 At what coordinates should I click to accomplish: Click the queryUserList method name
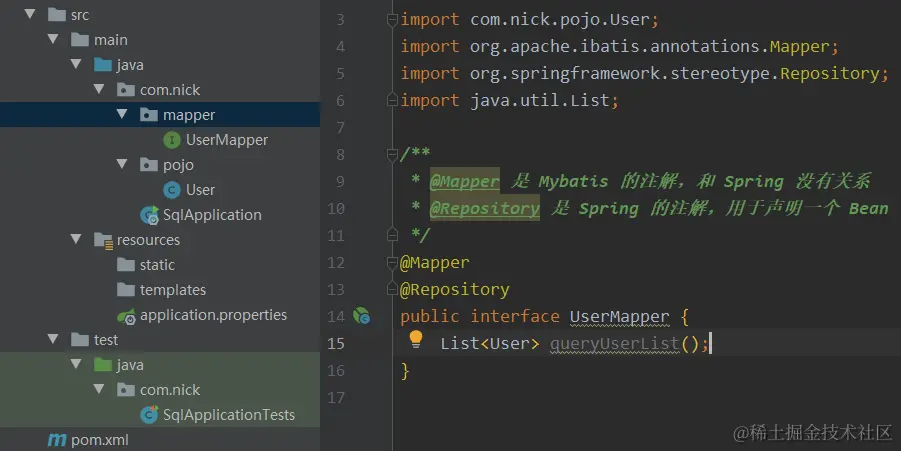(615, 343)
